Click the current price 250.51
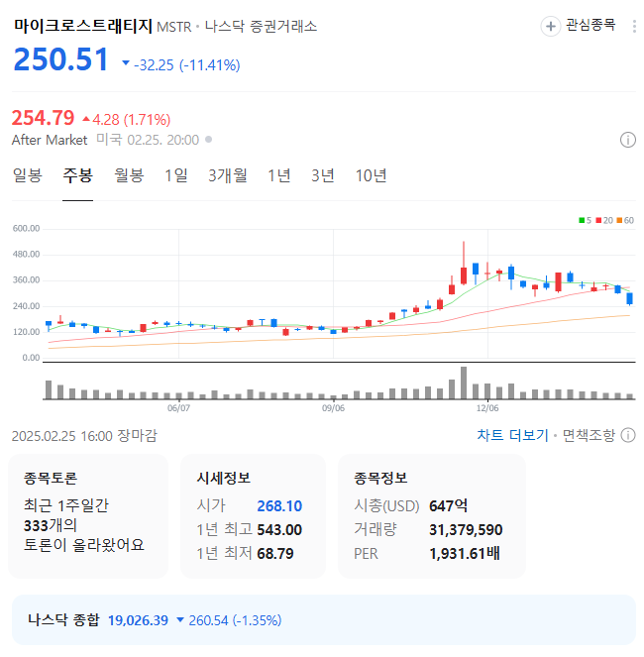The image size is (644, 657). pos(61,59)
